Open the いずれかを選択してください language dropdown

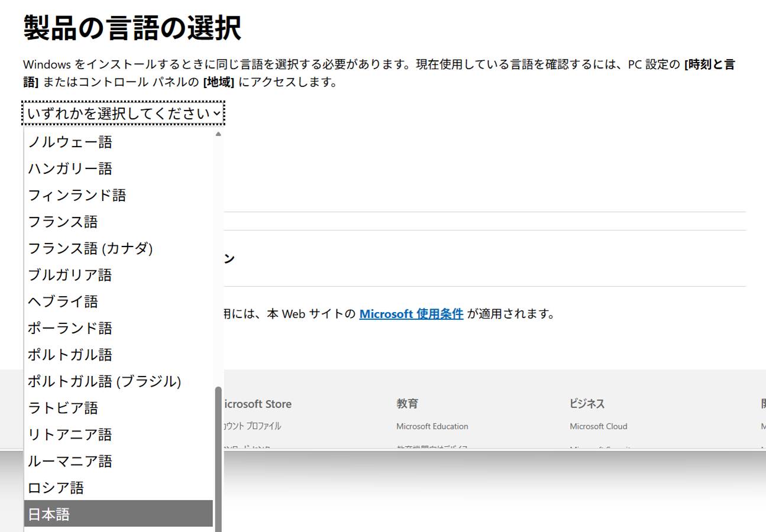pyautogui.click(x=124, y=113)
